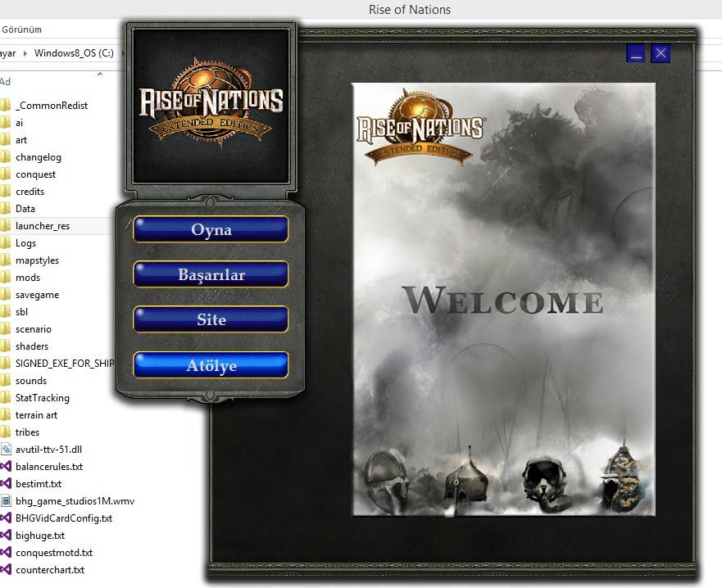Select the SIGNED_EXE_FOR_SHIP folder
The image size is (722, 588).
point(65,364)
